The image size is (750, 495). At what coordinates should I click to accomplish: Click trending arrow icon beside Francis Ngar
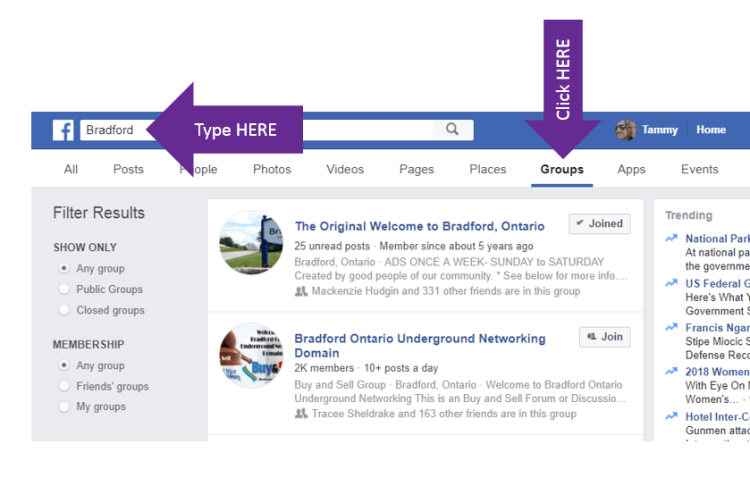[672, 328]
